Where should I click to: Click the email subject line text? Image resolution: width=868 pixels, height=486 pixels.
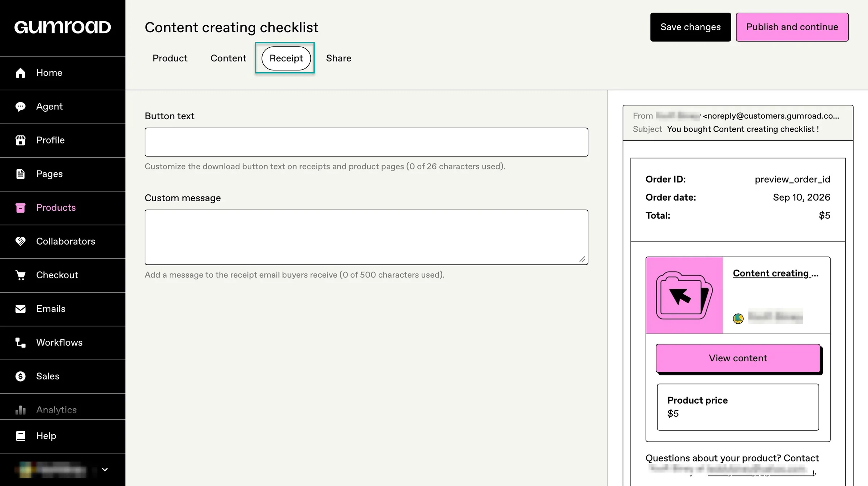pos(743,129)
